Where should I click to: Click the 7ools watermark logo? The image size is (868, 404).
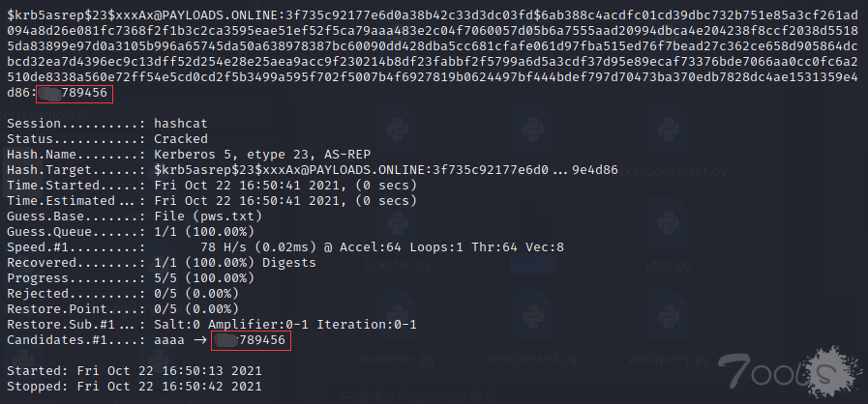click(x=791, y=371)
